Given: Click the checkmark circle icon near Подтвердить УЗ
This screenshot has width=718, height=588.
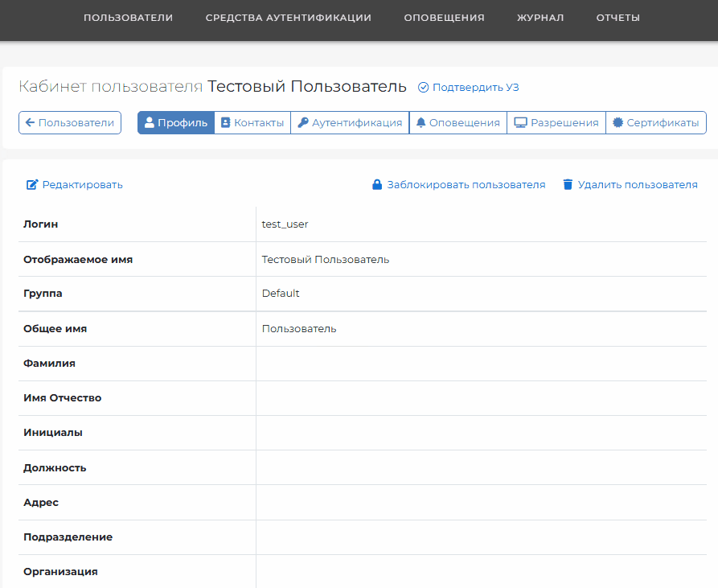Looking at the screenshot, I should (423, 88).
